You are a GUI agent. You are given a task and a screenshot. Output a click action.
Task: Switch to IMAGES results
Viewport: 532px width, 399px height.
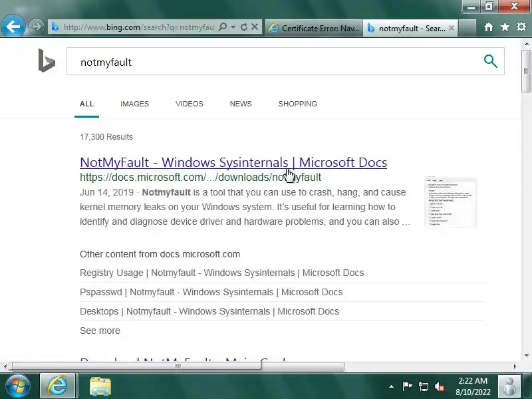[135, 104]
